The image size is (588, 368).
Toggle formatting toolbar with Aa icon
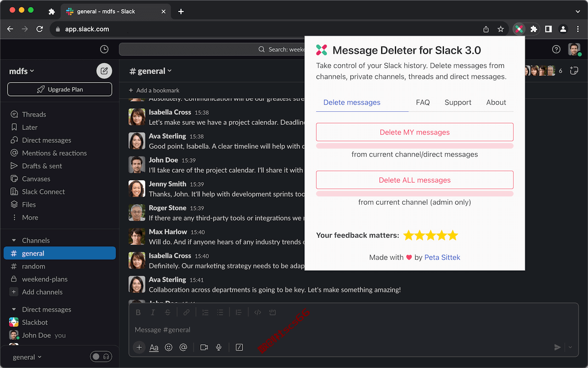point(154,348)
